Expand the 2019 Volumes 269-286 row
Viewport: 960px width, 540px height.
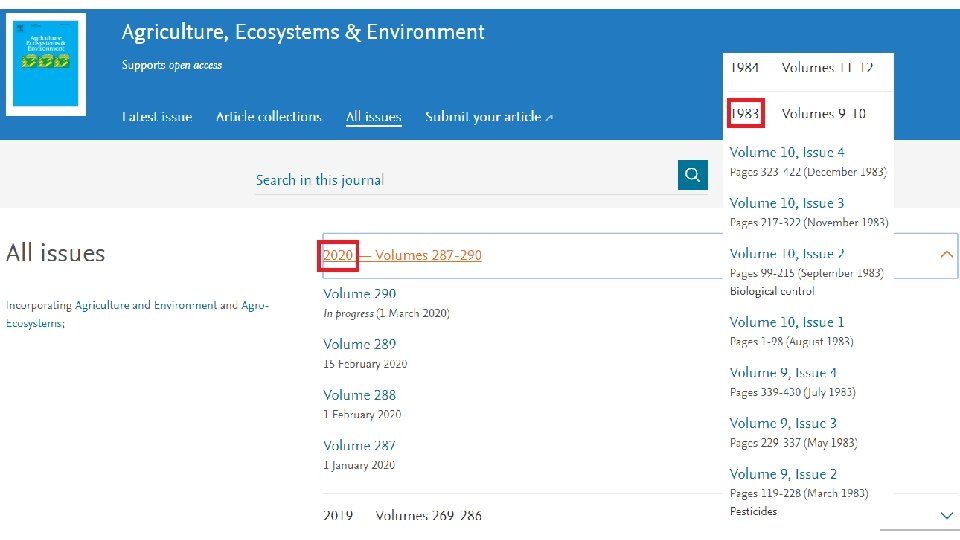click(x=402, y=515)
